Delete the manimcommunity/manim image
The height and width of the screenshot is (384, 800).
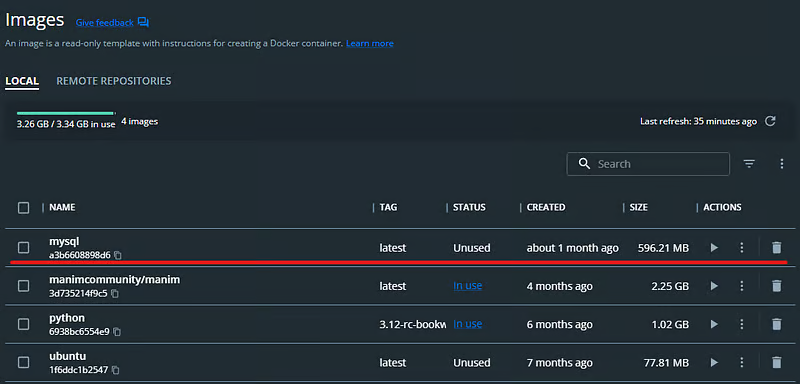point(777,286)
